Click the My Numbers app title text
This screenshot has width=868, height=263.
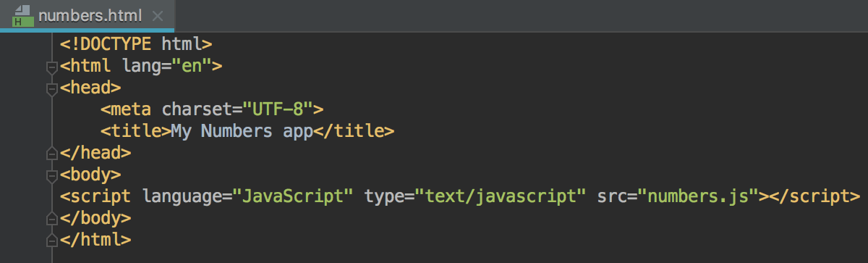click(242, 131)
